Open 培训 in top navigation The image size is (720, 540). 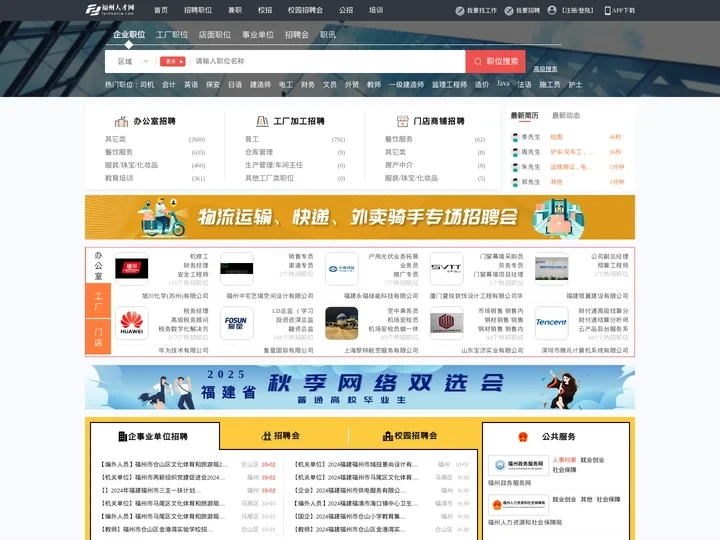376,10
